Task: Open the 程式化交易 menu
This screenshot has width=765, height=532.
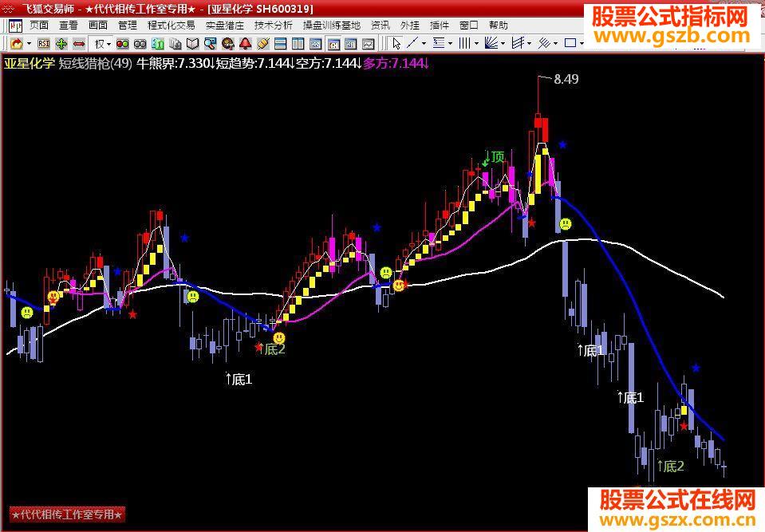Action: coord(172,26)
